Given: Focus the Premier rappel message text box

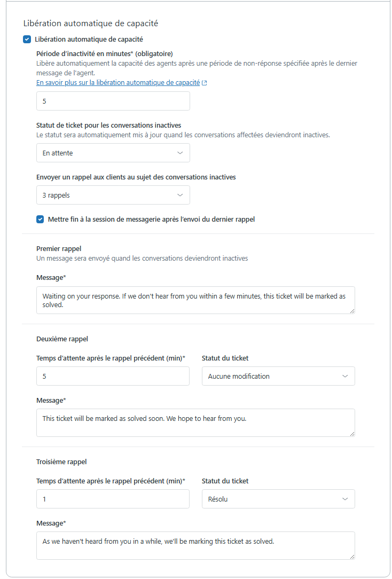Looking at the screenshot, I should 195,300.
